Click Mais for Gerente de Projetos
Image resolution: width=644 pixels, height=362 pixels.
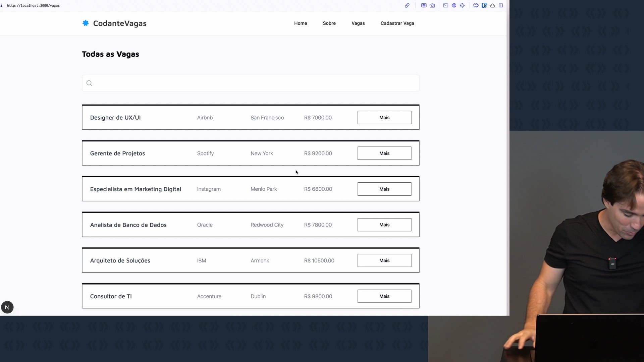click(384, 153)
